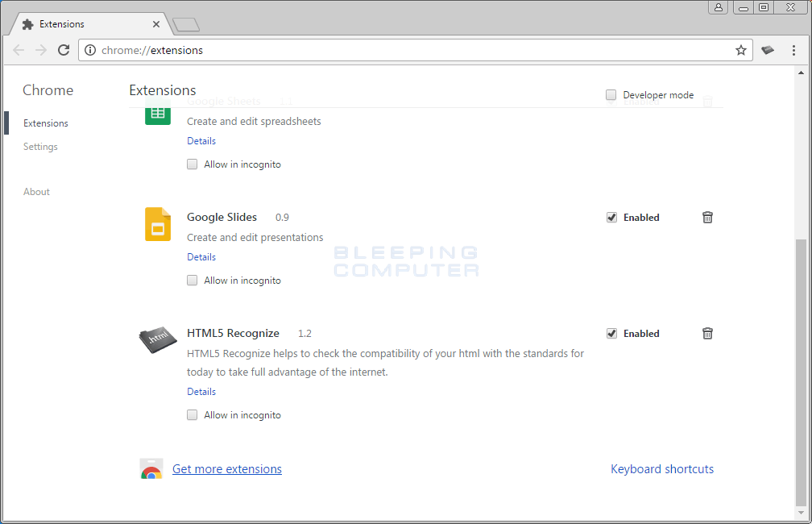Click the Google Slides extension name
Screen dimensions: 812x524
tap(222, 217)
